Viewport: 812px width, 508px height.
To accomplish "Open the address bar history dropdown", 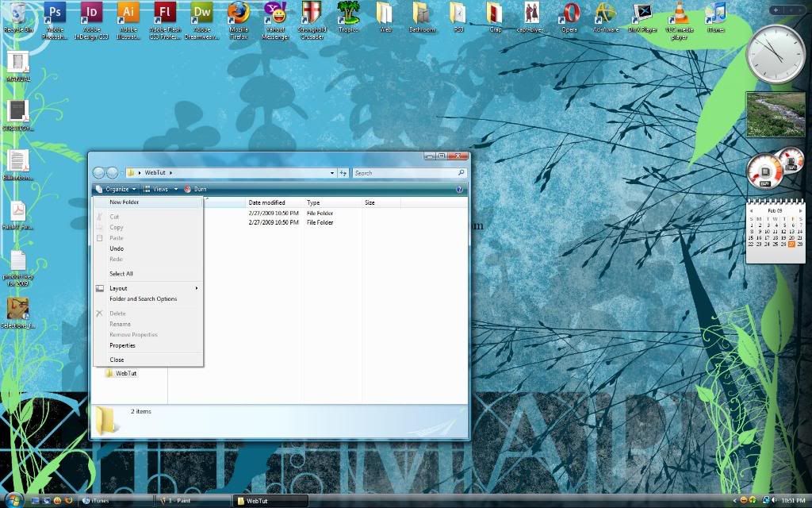I will [x=332, y=173].
